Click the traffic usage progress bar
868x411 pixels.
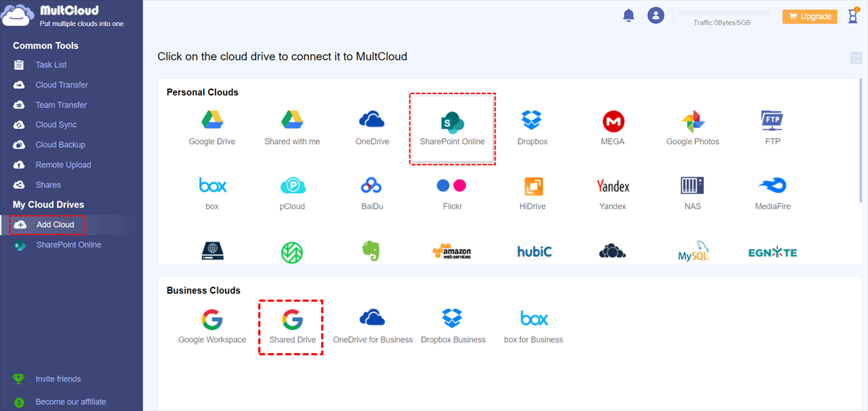point(725,13)
